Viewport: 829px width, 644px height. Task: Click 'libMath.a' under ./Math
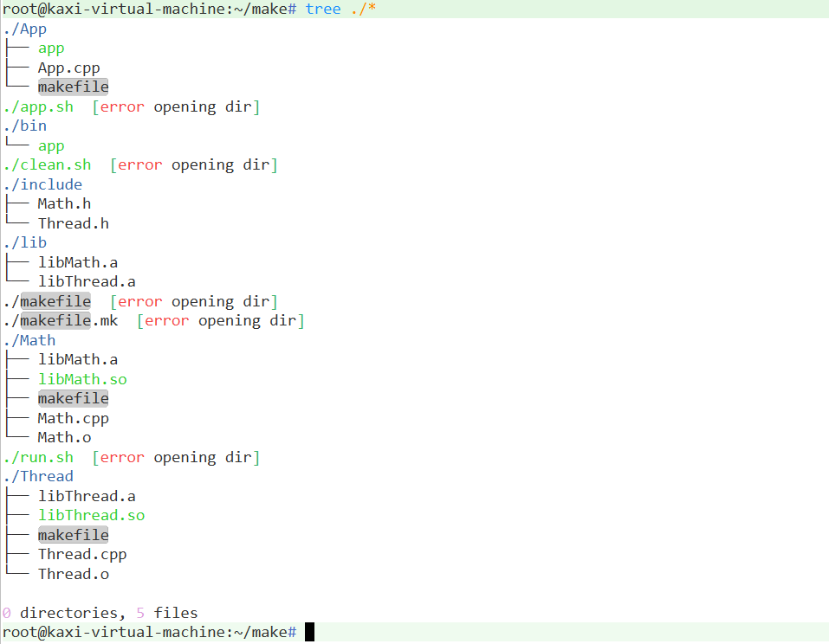point(78,360)
